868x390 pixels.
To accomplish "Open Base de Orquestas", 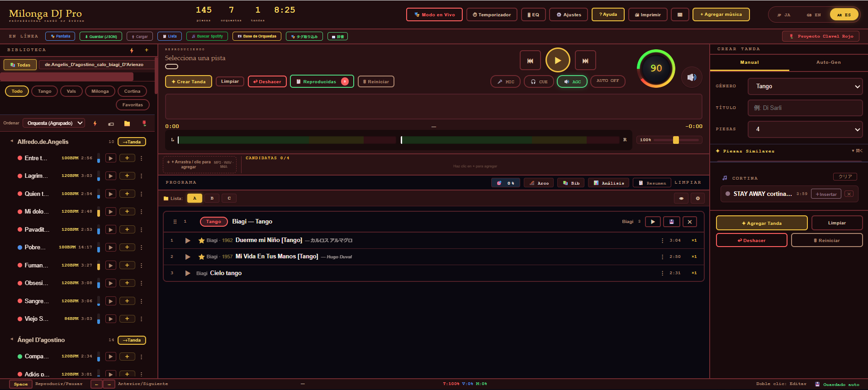I will [x=257, y=37].
